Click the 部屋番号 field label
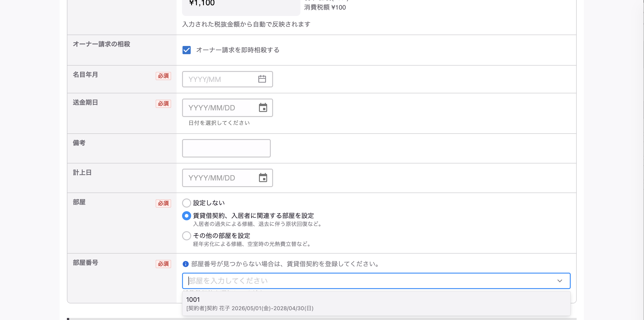 [85, 262]
